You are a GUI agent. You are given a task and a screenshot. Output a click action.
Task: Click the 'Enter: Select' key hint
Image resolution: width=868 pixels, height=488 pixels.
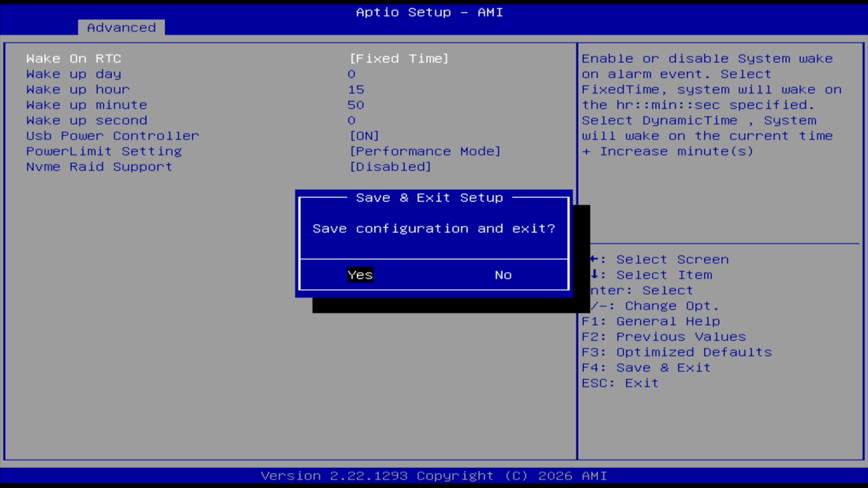[642, 290]
